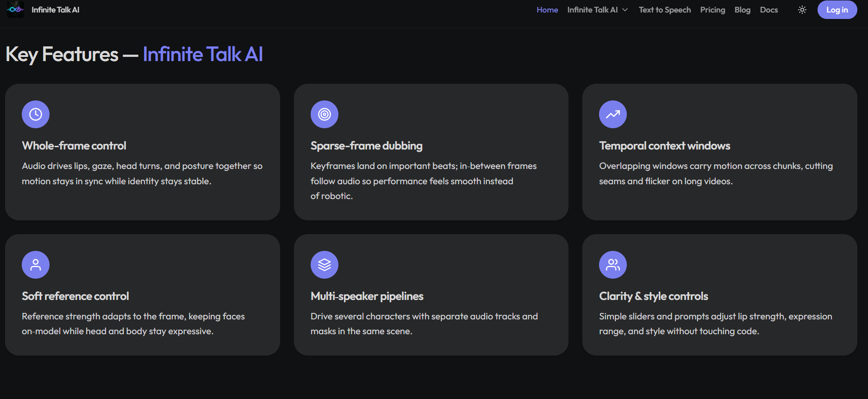Click the clock icon on Whole-frame control card
Screen dimensions: 868x399
click(35, 114)
